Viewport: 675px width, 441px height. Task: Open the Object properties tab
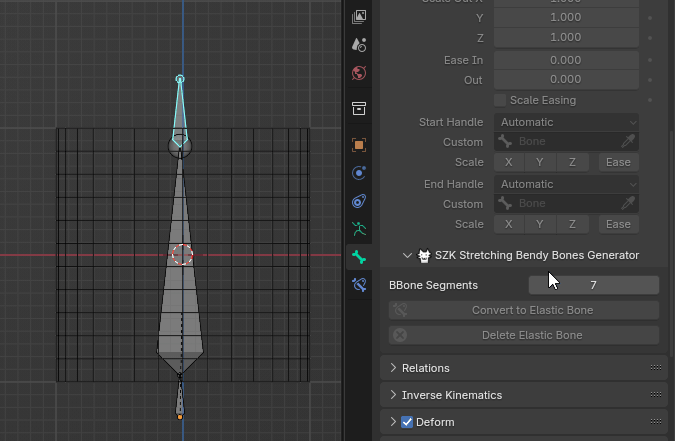[x=359, y=145]
